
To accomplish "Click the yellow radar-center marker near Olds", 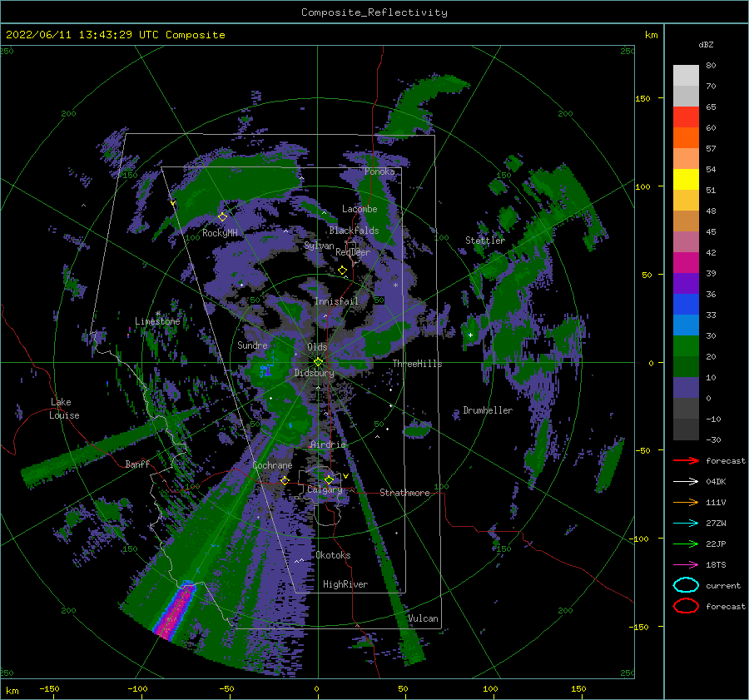I will click(x=318, y=362).
